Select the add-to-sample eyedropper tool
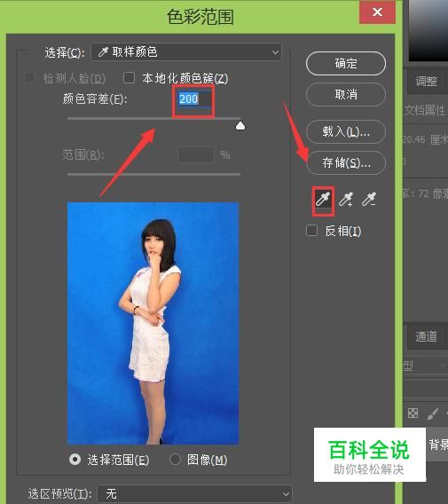The width and height of the screenshot is (448, 504). pyautogui.click(x=346, y=200)
